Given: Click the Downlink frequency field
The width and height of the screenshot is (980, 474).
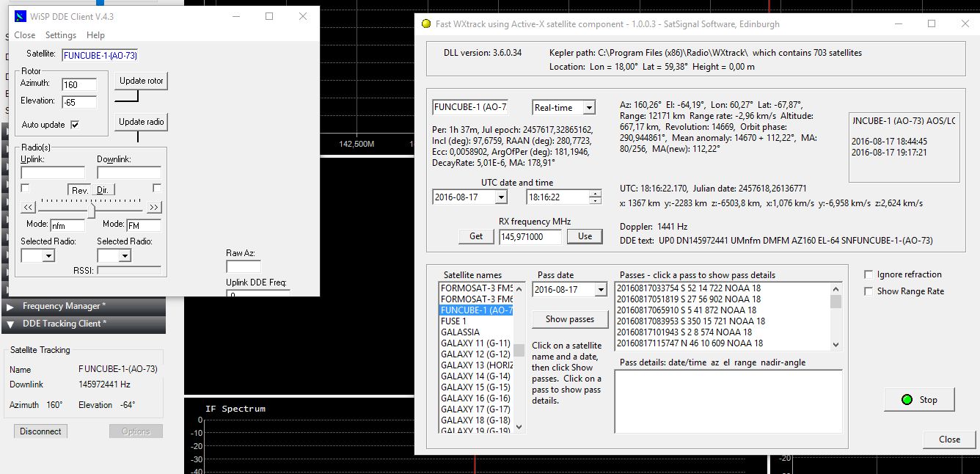Looking at the screenshot, I should pos(129,172).
